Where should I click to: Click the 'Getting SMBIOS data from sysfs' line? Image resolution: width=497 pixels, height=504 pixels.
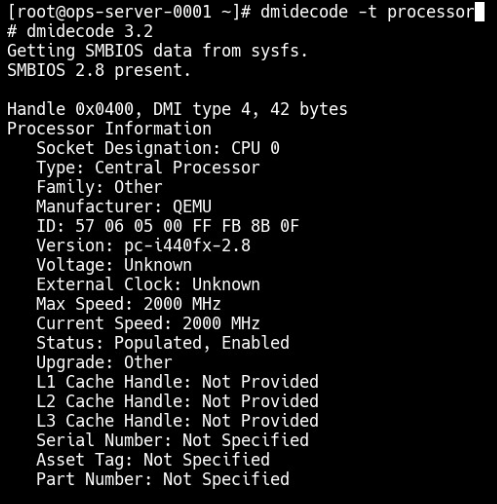tap(157, 51)
